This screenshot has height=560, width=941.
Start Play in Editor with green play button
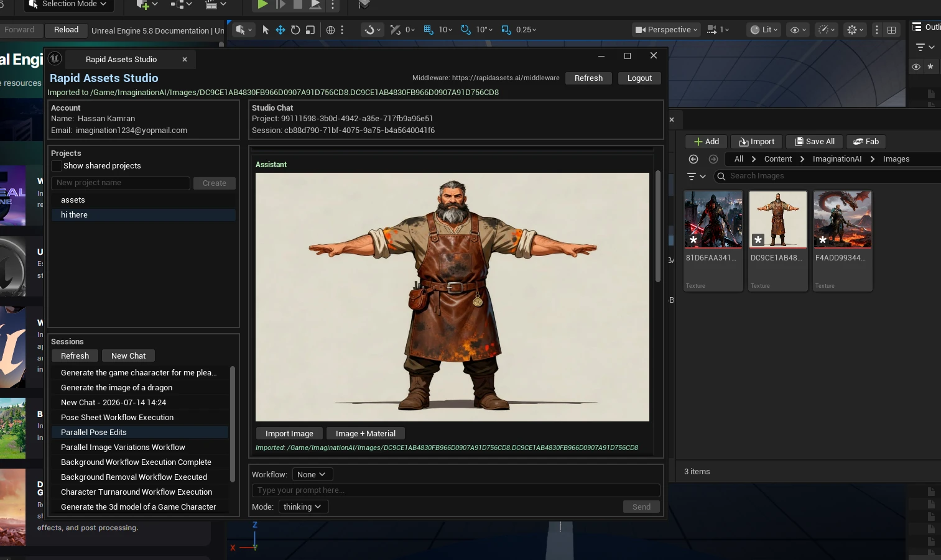(x=262, y=4)
